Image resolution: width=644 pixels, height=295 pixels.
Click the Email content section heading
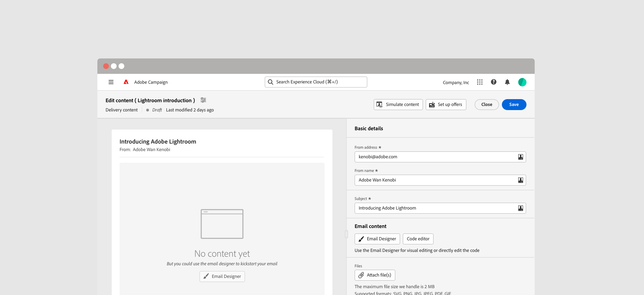(x=370, y=226)
